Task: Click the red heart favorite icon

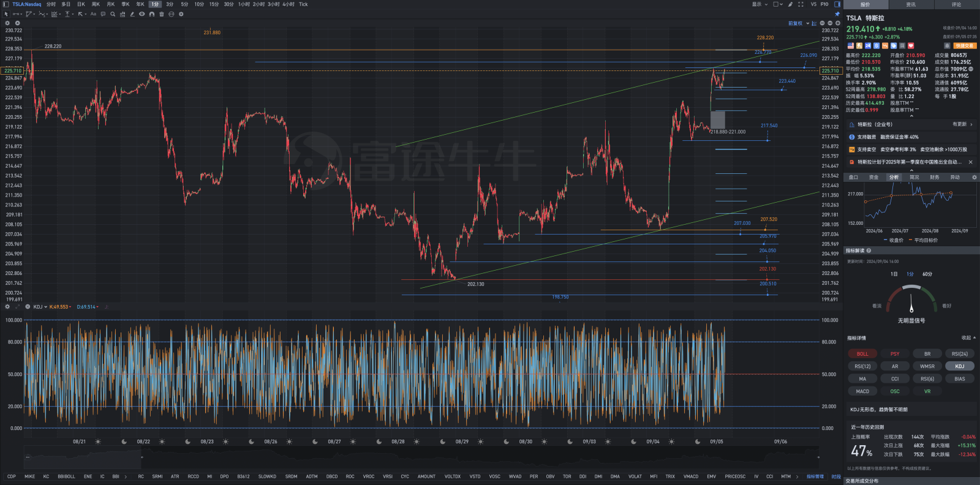Action: [911, 46]
